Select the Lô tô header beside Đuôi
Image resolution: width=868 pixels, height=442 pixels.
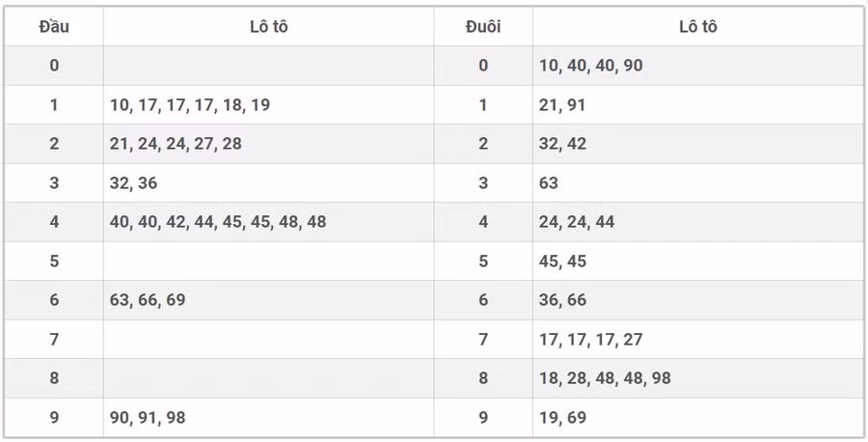697,27
